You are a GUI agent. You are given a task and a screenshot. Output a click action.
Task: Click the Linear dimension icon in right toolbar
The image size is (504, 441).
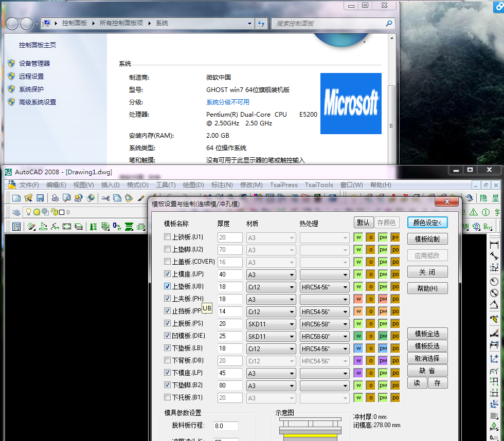494,245
